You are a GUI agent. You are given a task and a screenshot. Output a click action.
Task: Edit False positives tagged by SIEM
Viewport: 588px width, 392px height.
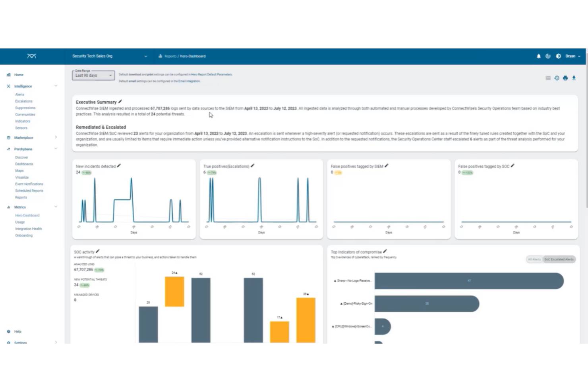click(387, 166)
